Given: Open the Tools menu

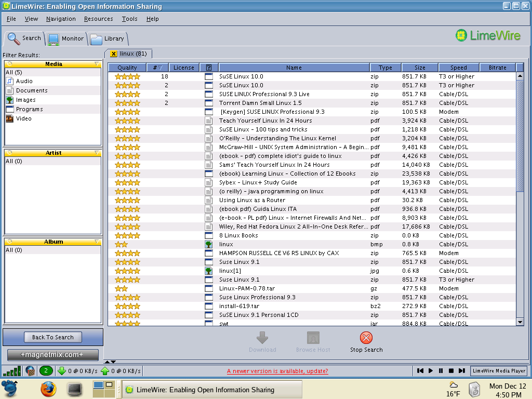Looking at the screenshot, I should coord(129,19).
